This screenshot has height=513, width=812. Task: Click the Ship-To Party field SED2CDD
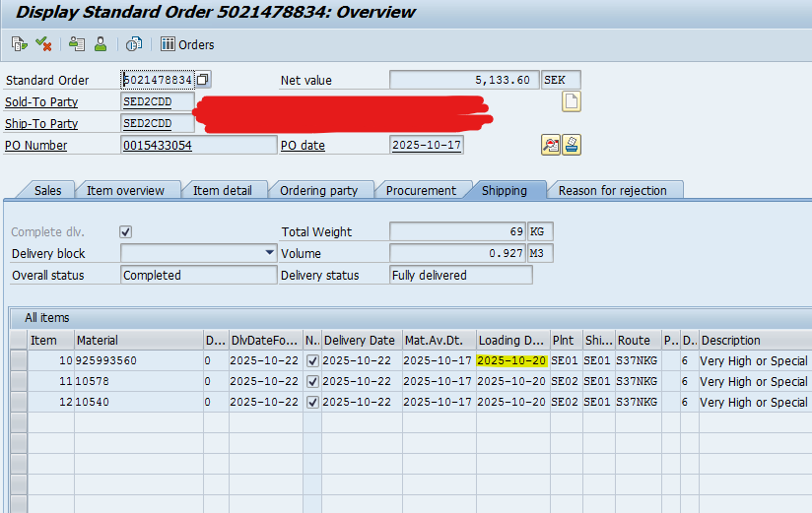pos(158,123)
